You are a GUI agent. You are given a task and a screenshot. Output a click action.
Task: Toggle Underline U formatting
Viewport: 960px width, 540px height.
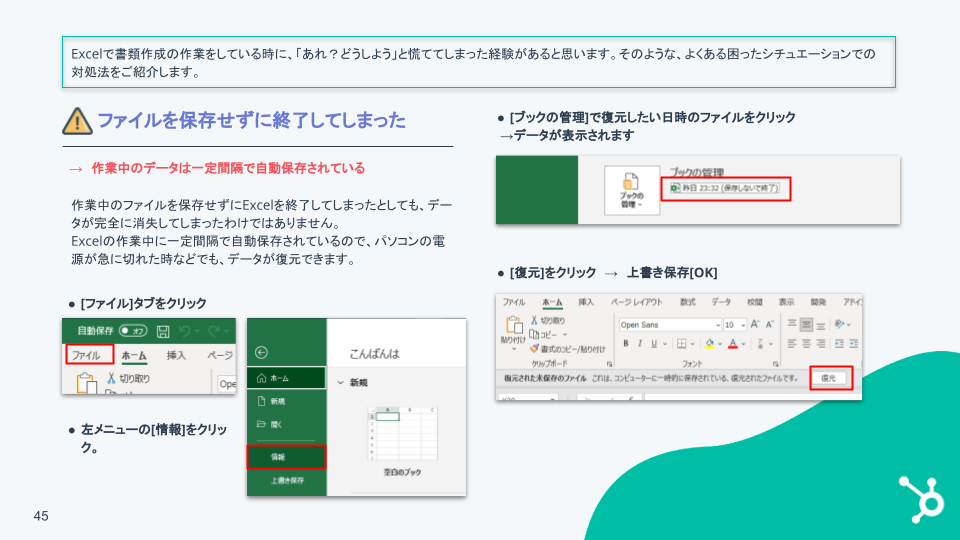pos(654,343)
